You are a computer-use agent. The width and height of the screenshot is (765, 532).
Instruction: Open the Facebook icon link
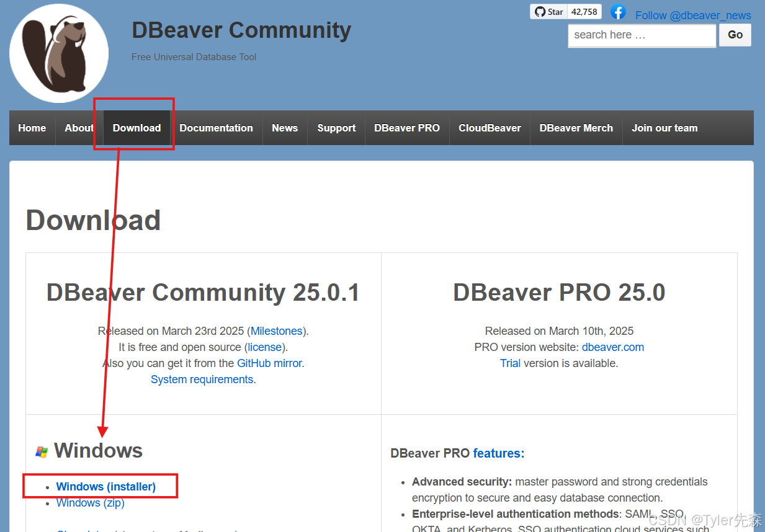(x=618, y=12)
